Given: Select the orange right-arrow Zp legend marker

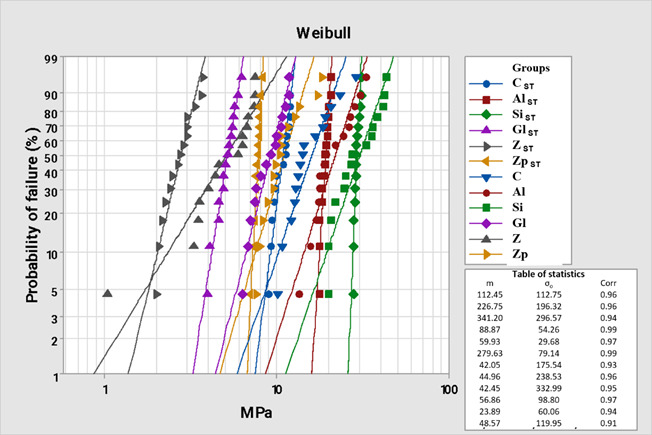Looking at the screenshot, I should click(x=486, y=254).
